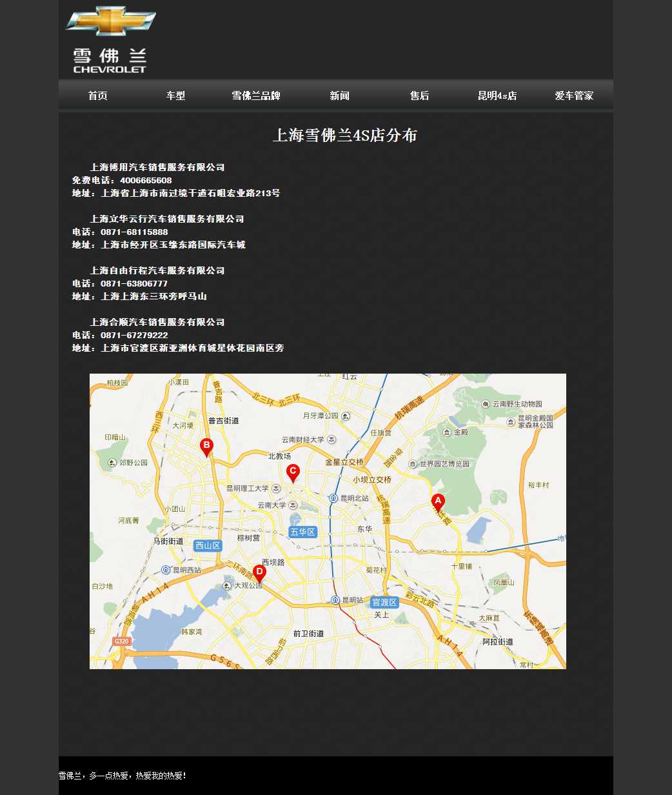Image resolution: width=672 pixels, height=795 pixels.
Task: Click the 大观公园 park icon
Action: click(x=227, y=586)
